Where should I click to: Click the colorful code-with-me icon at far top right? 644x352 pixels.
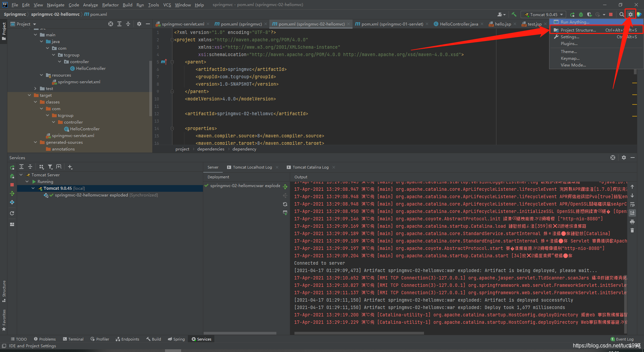point(639,14)
